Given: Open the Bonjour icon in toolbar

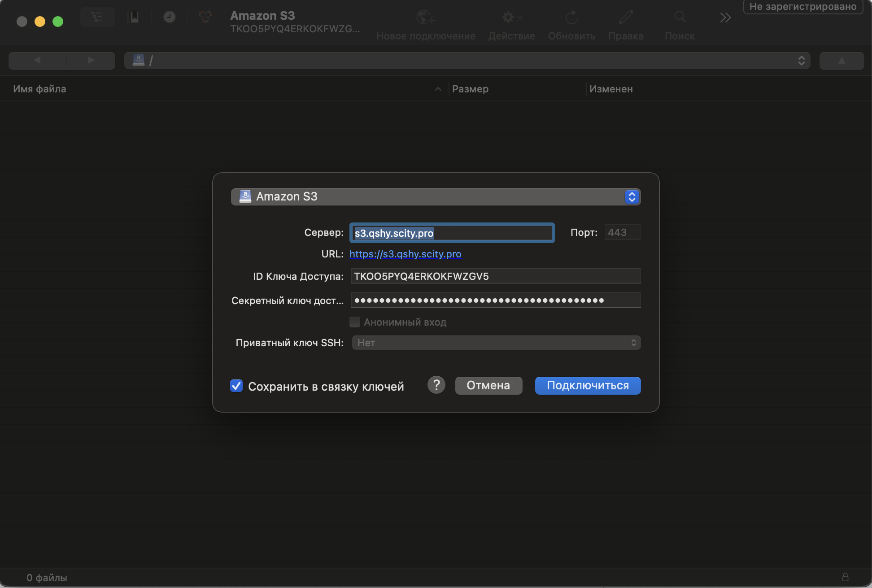Looking at the screenshot, I should pyautogui.click(x=205, y=17).
